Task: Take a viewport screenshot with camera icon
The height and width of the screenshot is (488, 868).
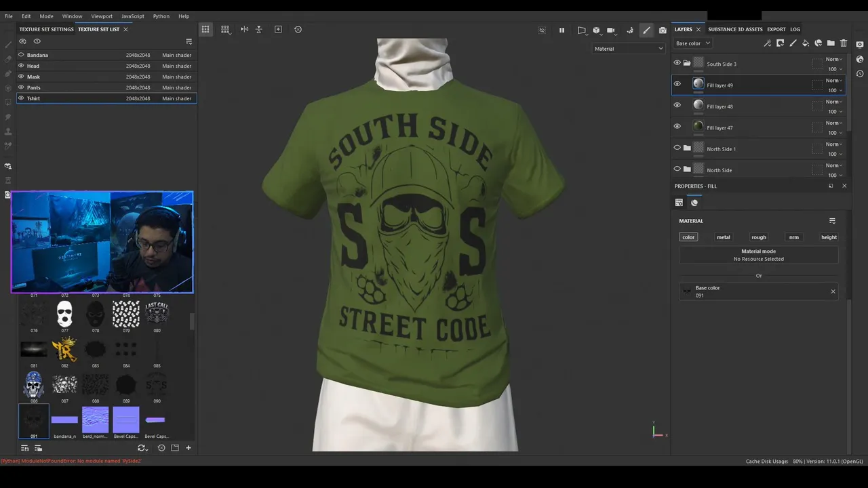Action: [x=663, y=30]
